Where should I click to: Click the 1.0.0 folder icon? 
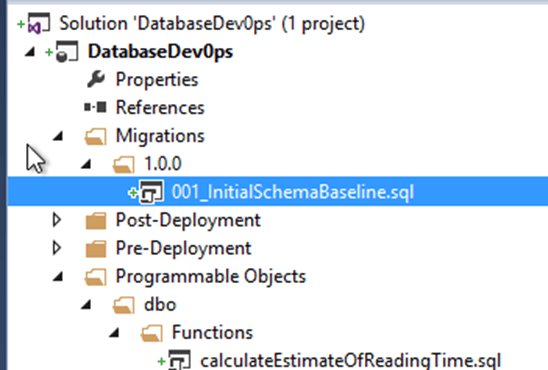(x=123, y=164)
